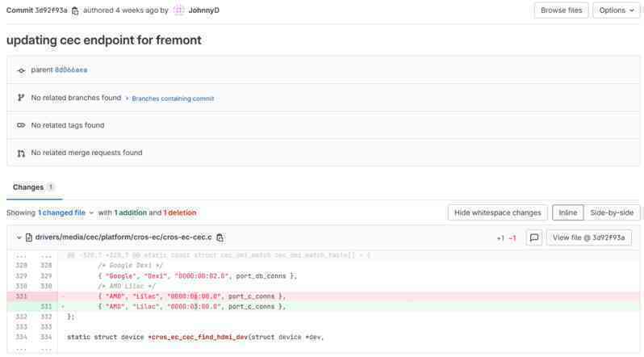Image resolution: width=644 pixels, height=357 pixels.
Task: Copy commit SHA 3d92f93a icon
Action: pyautogui.click(x=75, y=10)
